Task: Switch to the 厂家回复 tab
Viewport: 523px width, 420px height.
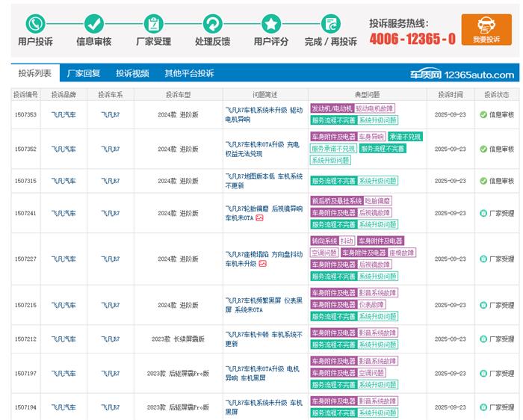Action: tap(84, 73)
